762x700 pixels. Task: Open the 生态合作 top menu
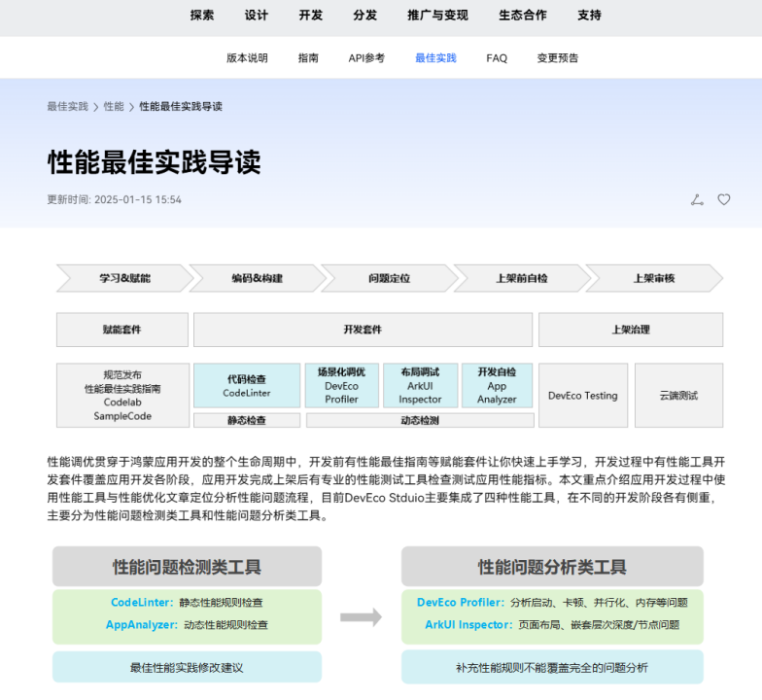tap(523, 16)
